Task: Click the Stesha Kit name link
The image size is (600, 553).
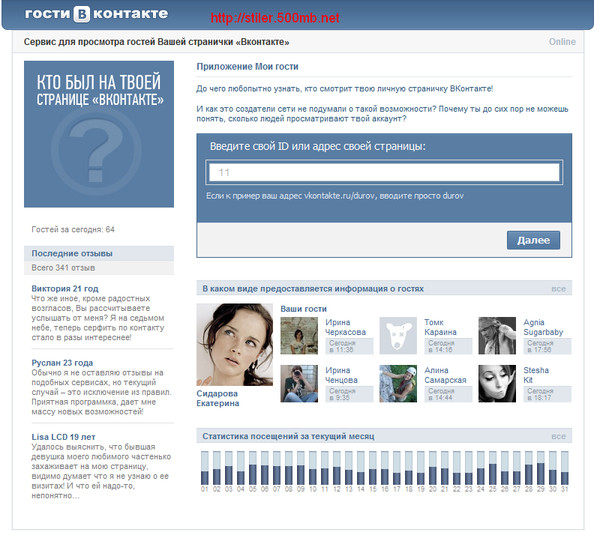Action: (x=536, y=375)
